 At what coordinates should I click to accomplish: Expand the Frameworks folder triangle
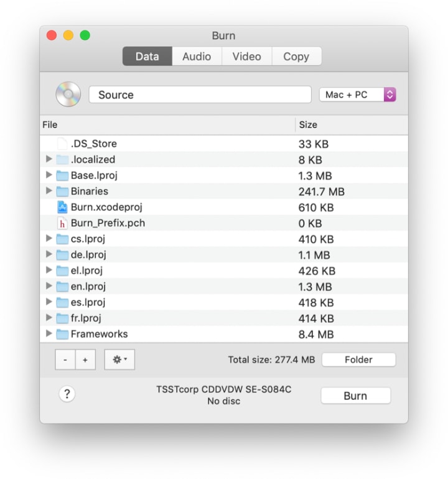pyautogui.click(x=49, y=333)
